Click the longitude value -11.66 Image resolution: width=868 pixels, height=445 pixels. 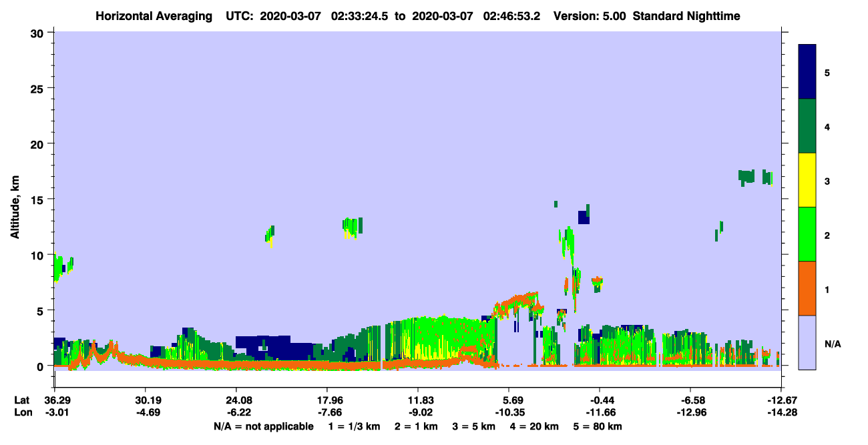(x=600, y=413)
